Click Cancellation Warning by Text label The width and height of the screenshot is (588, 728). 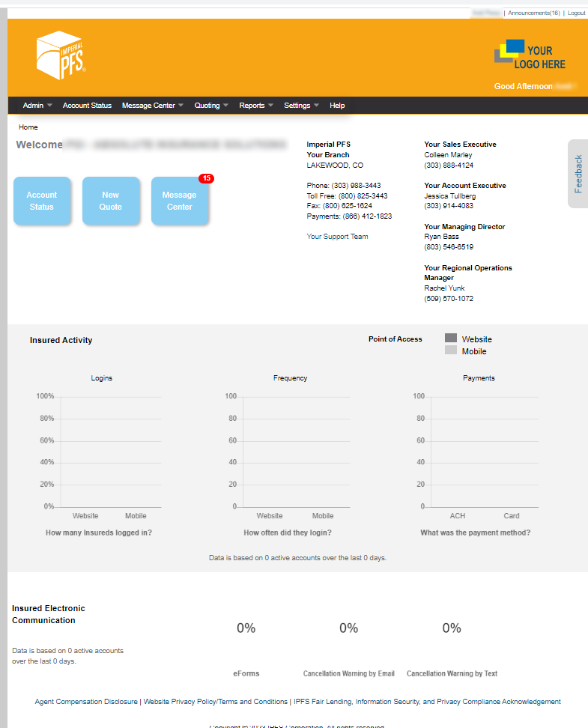coord(452,673)
